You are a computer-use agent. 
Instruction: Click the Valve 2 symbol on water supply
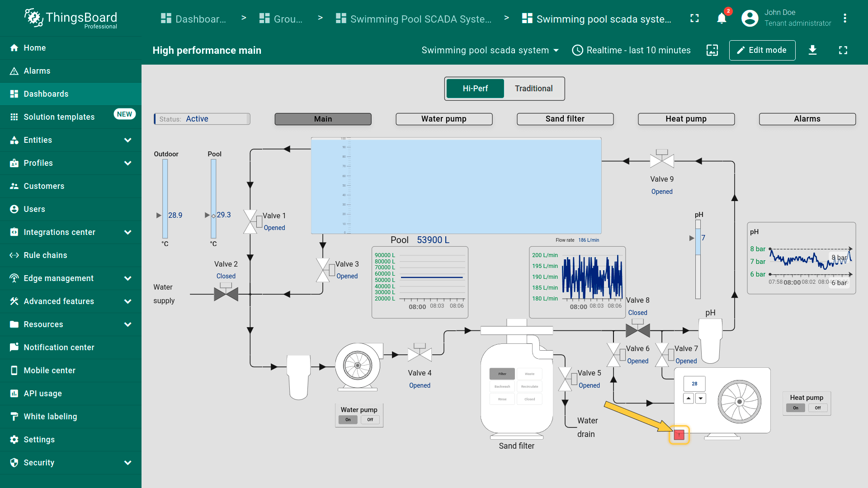(x=226, y=294)
